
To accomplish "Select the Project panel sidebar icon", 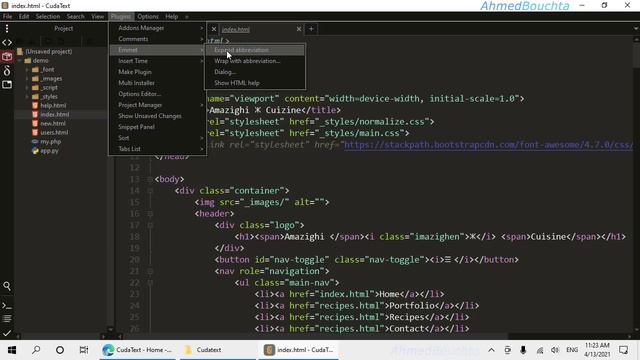I will 7,56.
